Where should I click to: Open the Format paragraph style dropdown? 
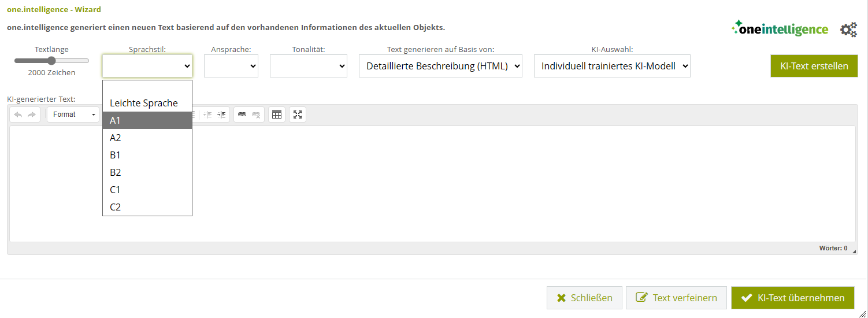pos(73,114)
